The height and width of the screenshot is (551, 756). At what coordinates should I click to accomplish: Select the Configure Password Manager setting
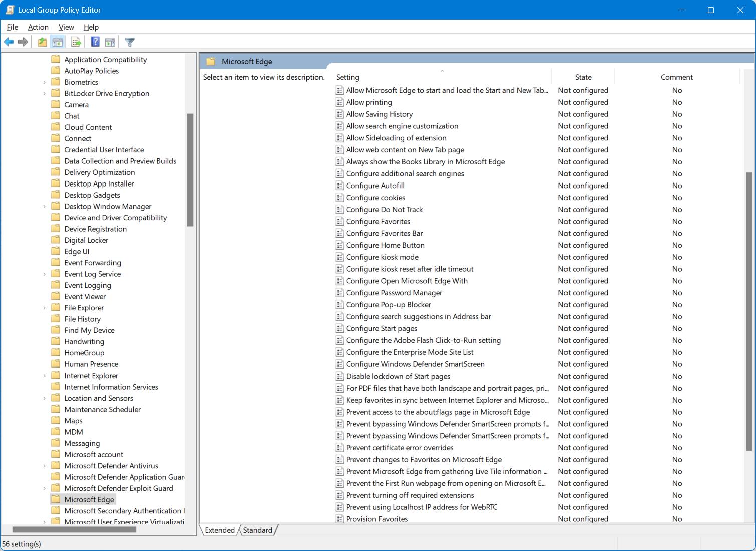[394, 293]
